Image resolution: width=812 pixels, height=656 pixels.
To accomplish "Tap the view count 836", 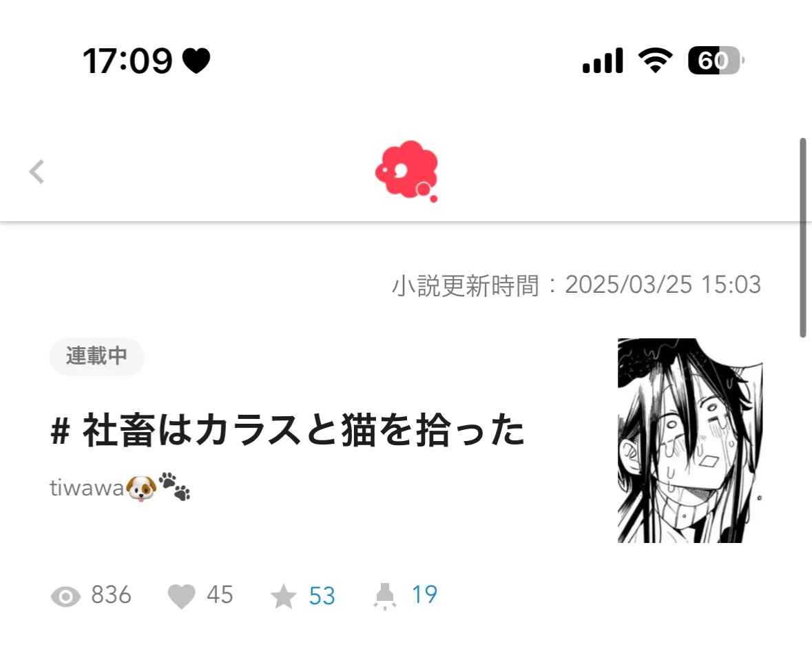I will 112,595.
